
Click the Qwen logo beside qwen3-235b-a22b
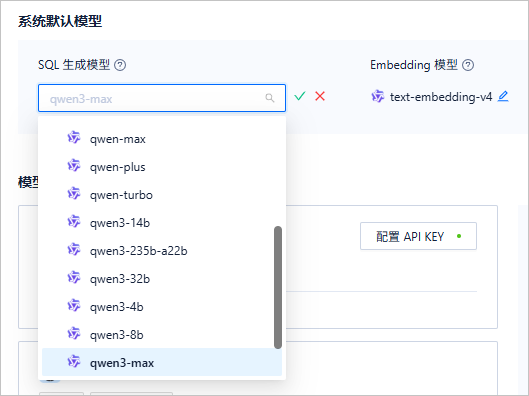(x=74, y=250)
